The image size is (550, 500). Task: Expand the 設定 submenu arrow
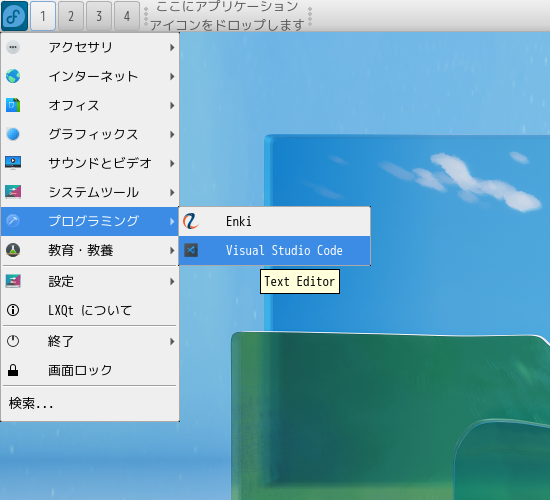point(172,281)
